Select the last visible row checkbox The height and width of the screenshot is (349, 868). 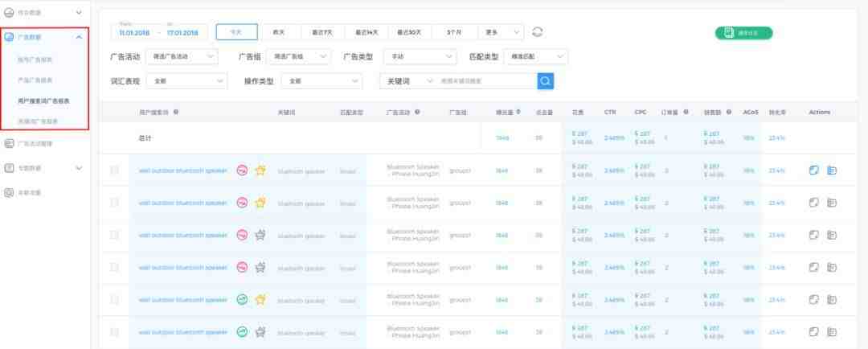(x=114, y=331)
